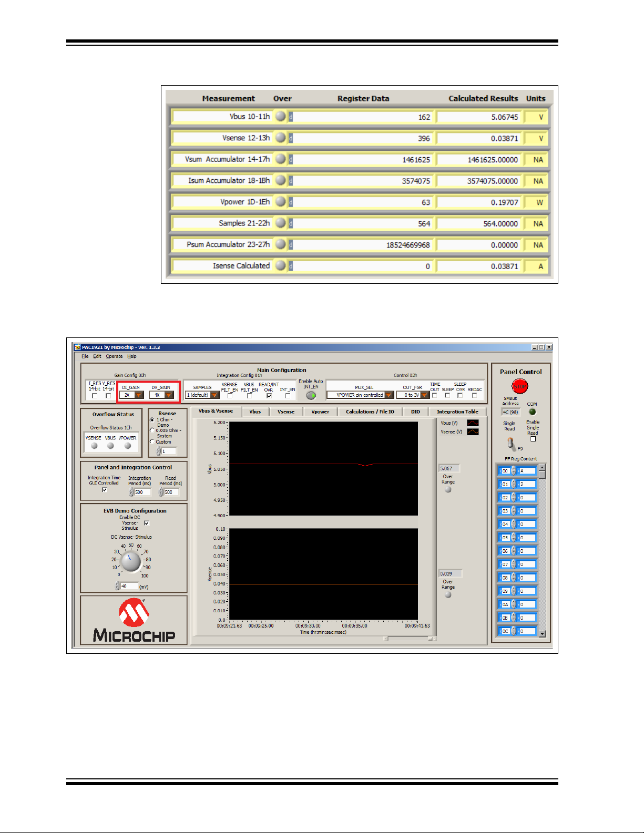Click the LabVIEW app icon in title bar
The image size is (644, 833).
click(x=77, y=347)
